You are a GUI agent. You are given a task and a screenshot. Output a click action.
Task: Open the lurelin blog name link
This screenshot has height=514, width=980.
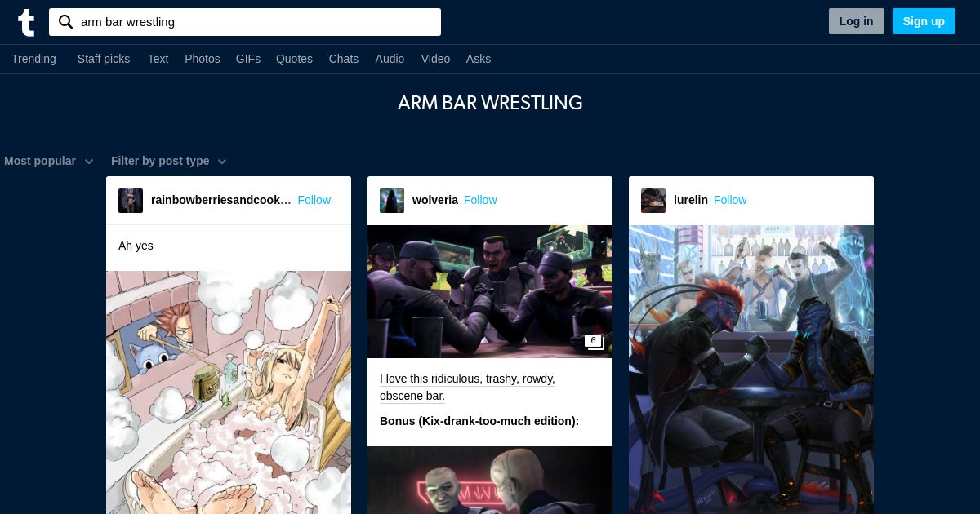pyautogui.click(x=691, y=200)
